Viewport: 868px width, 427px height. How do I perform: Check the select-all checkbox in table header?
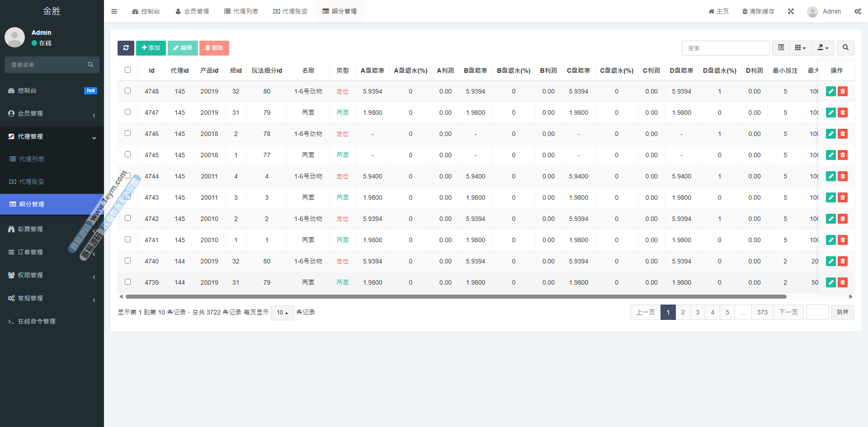[127, 70]
